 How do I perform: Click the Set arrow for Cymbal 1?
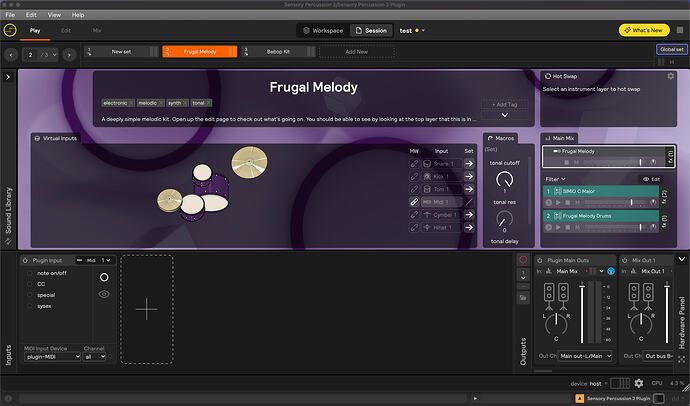coord(469,215)
